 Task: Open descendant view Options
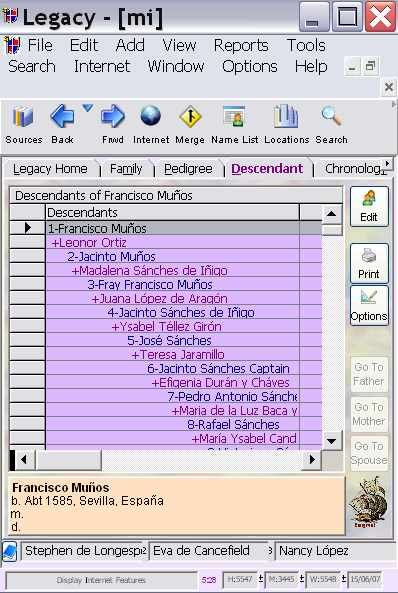(x=369, y=306)
